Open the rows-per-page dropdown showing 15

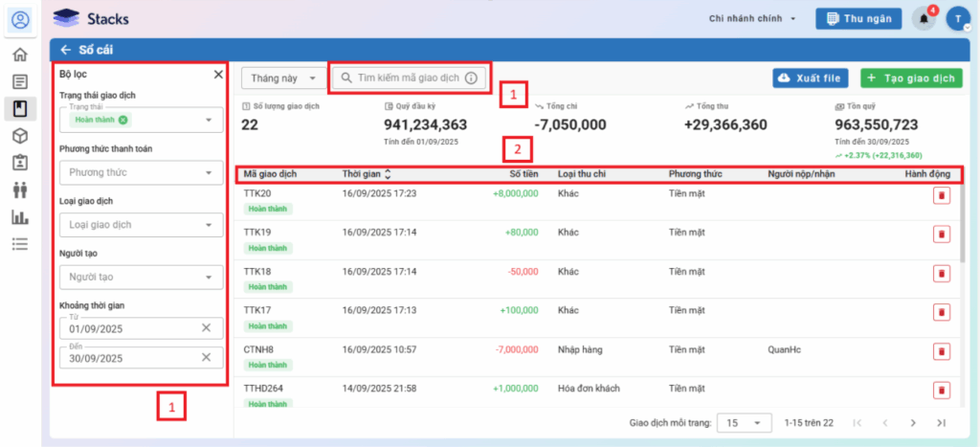[745, 422]
